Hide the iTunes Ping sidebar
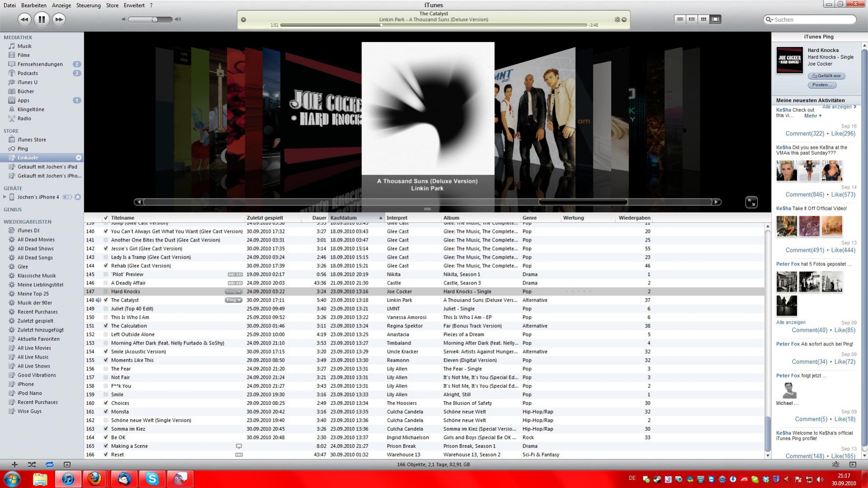This screenshot has height=488, width=868. [x=853, y=464]
